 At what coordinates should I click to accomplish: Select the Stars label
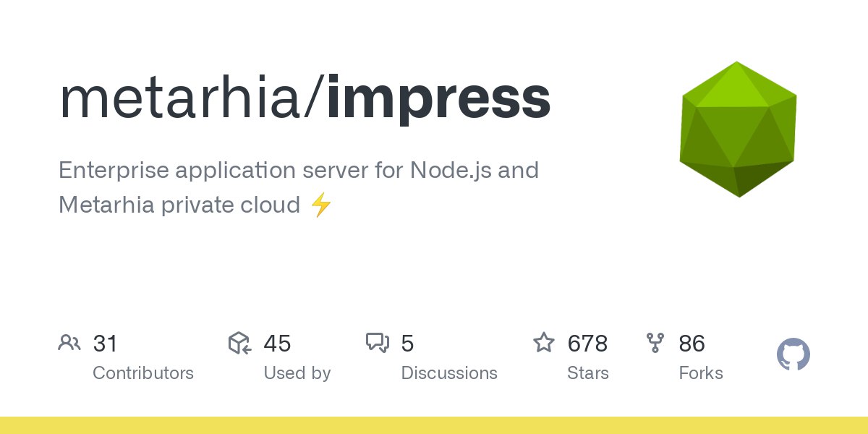pyautogui.click(x=588, y=373)
